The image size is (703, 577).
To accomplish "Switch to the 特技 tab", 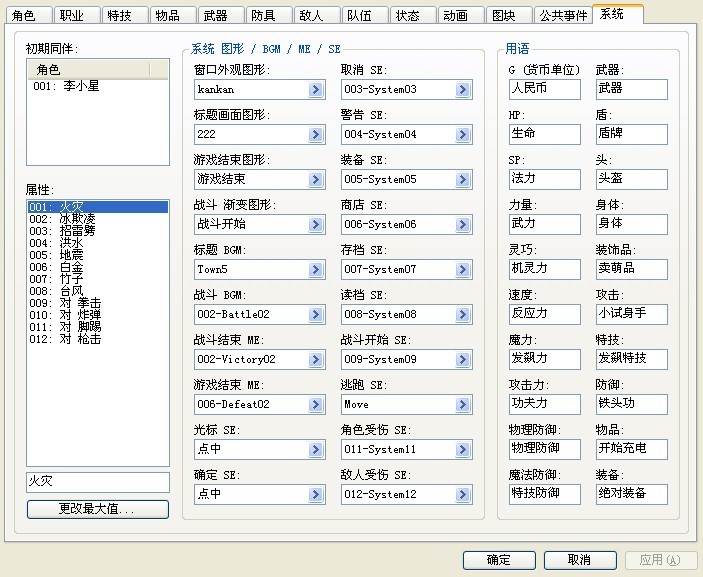I will [x=125, y=16].
